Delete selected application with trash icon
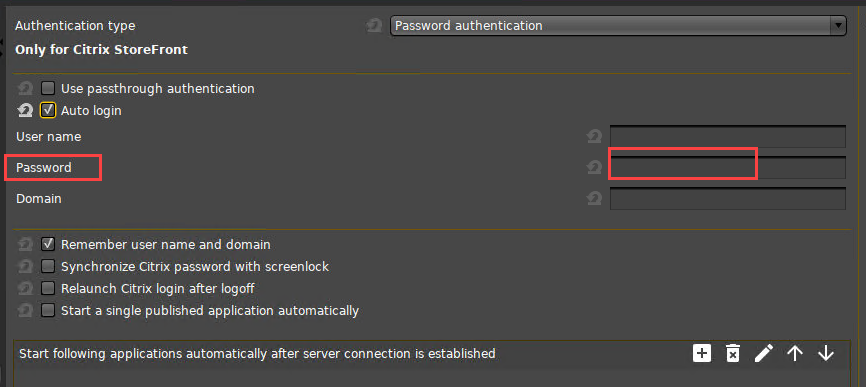866x387 pixels. click(733, 353)
